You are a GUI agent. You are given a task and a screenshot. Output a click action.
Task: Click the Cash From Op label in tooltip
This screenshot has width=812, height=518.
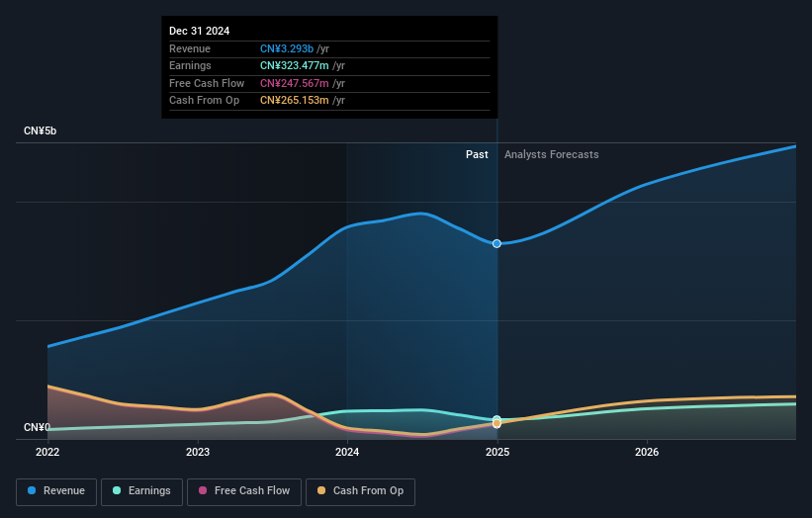[x=205, y=101]
